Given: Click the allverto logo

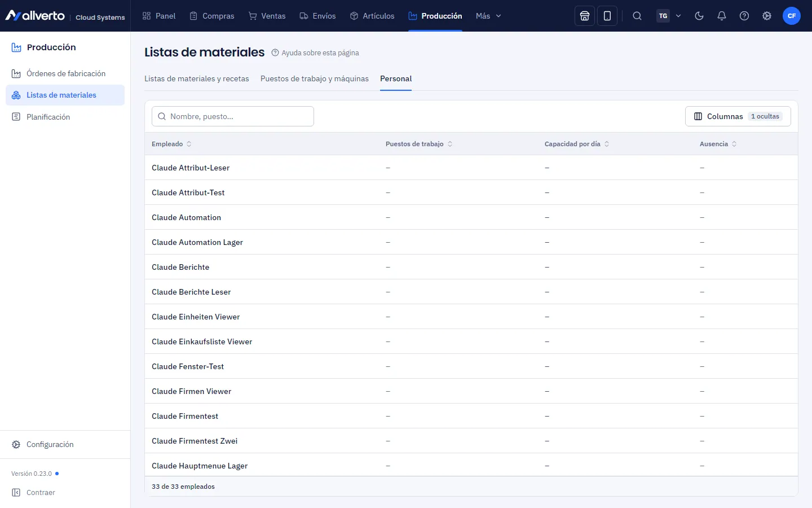Looking at the screenshot, I should [35, 16].
